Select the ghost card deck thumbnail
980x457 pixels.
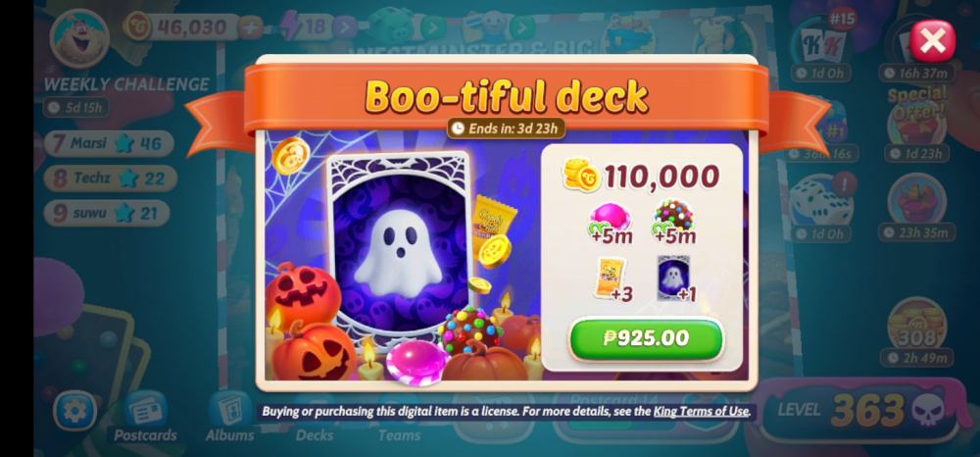coord(672,279)
